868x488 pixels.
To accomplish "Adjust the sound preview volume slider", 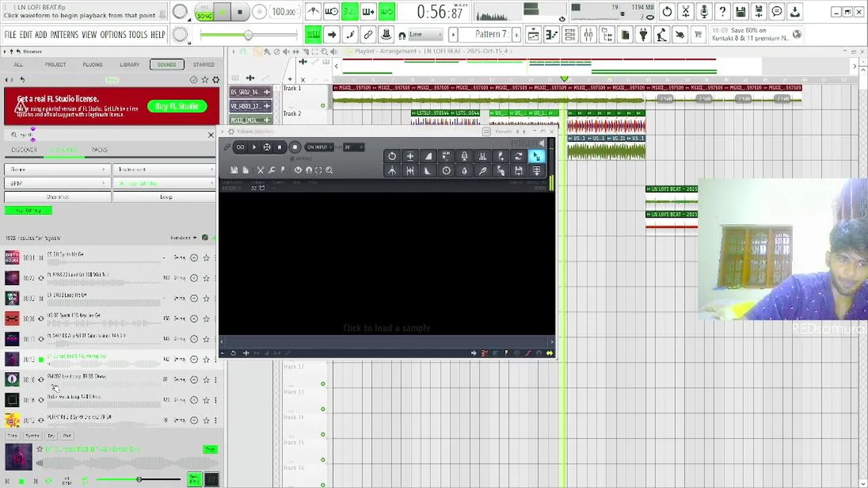I will pos(139,480).
